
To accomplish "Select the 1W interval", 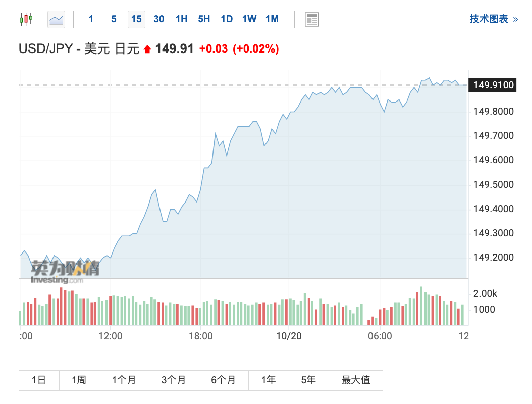I will coord(249,19).
